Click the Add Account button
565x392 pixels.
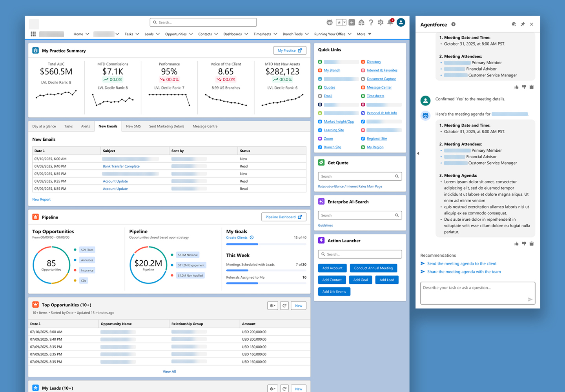click(x=332, y=268)
